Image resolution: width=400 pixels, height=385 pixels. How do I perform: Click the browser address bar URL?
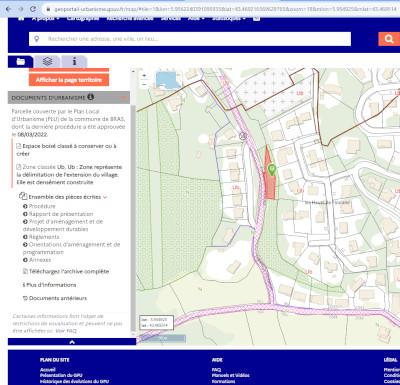(225, 9)
